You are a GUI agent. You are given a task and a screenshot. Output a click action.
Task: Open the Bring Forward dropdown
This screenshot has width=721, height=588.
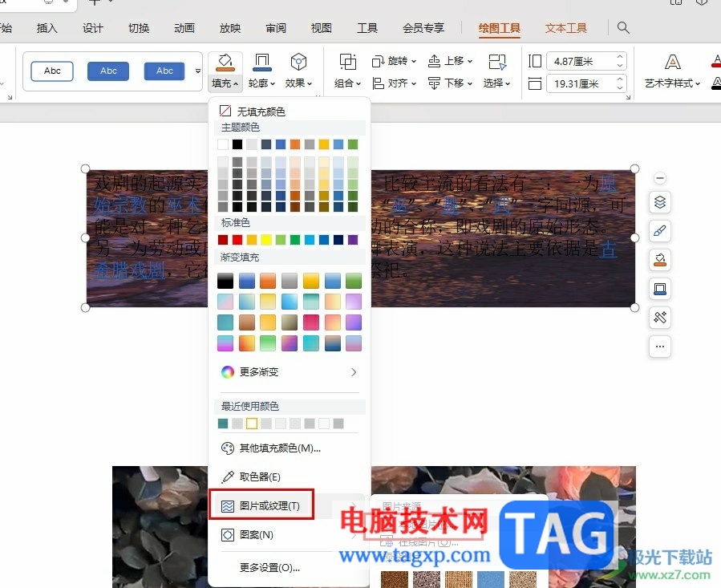pyautogui.click(x=450, y=61)
